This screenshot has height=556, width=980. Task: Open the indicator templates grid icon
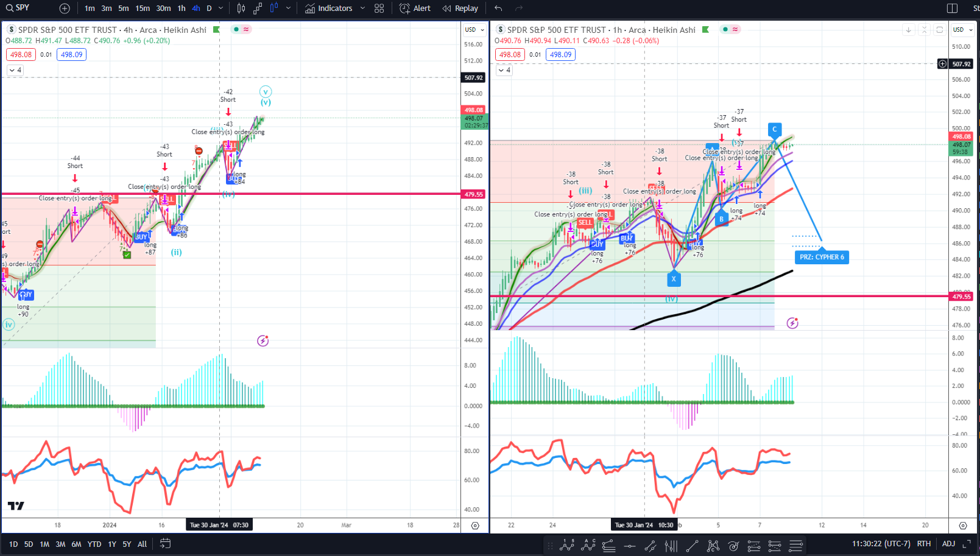(379, 9)
